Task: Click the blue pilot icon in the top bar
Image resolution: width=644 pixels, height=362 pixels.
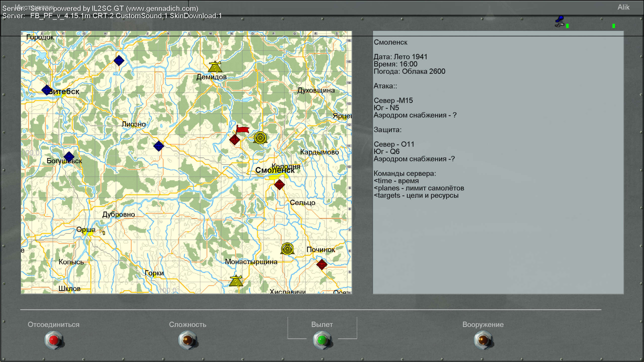Action: (560, 22)
